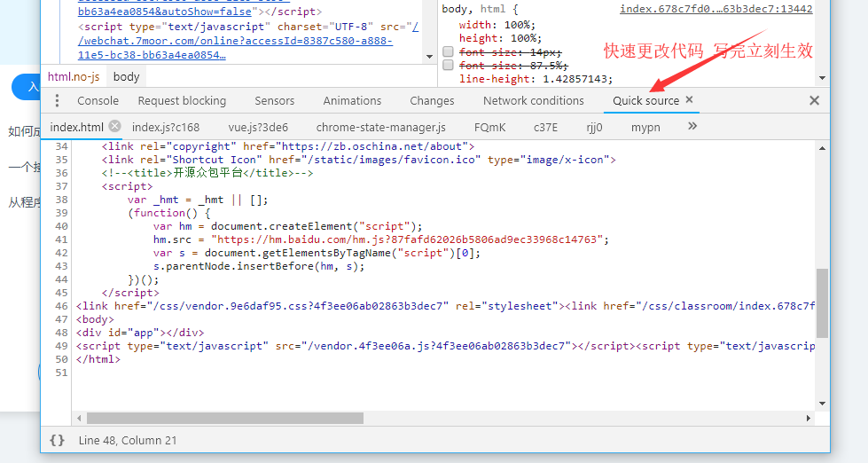Close the DevTools drawer panel
Screen dimensions: 868x463
point(814,100)
